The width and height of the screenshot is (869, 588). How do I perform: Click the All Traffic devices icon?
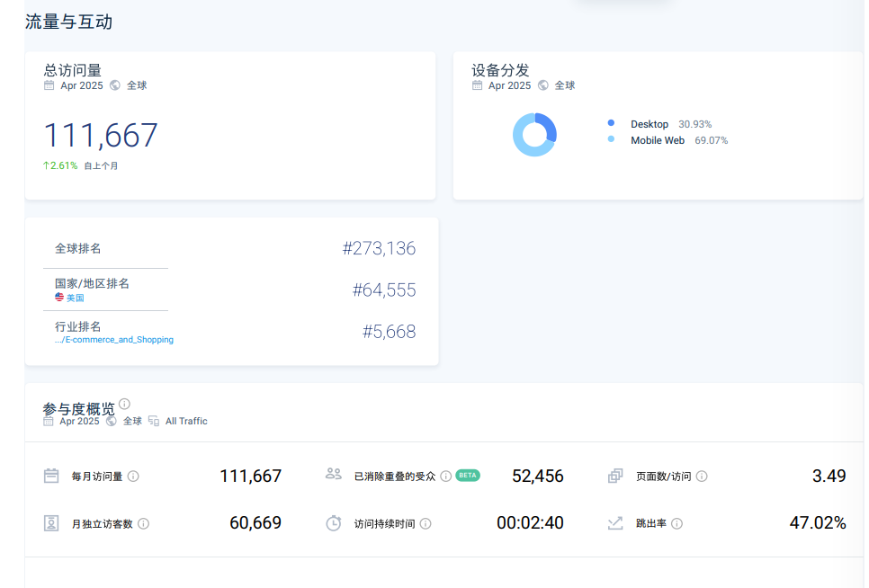coord(154,421)
